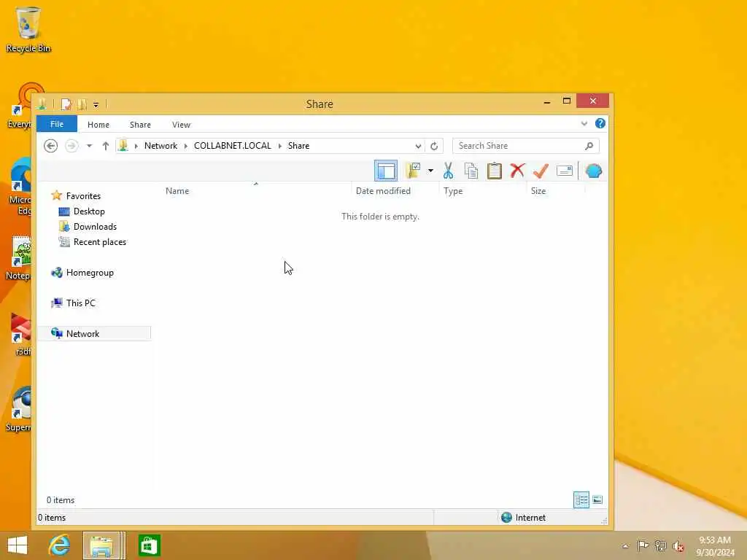747x560 pixels.
Task: Click the Paste clipboard icon
Action: coord(495,171)
